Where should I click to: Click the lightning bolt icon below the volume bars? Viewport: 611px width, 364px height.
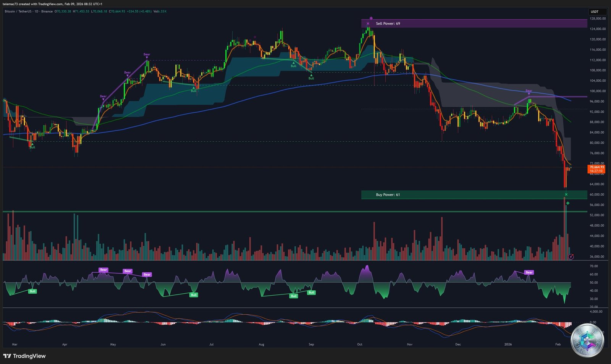[571, 257]
